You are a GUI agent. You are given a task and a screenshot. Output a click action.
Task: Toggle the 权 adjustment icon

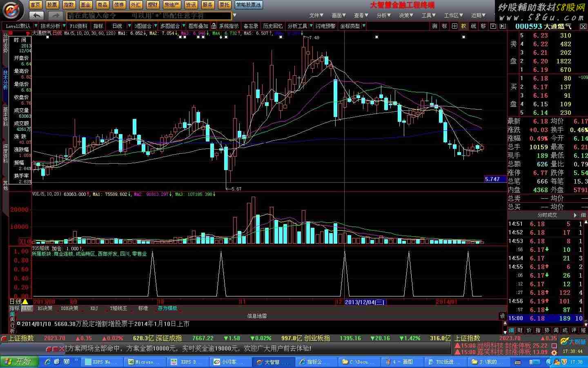[x=463, y=26]
